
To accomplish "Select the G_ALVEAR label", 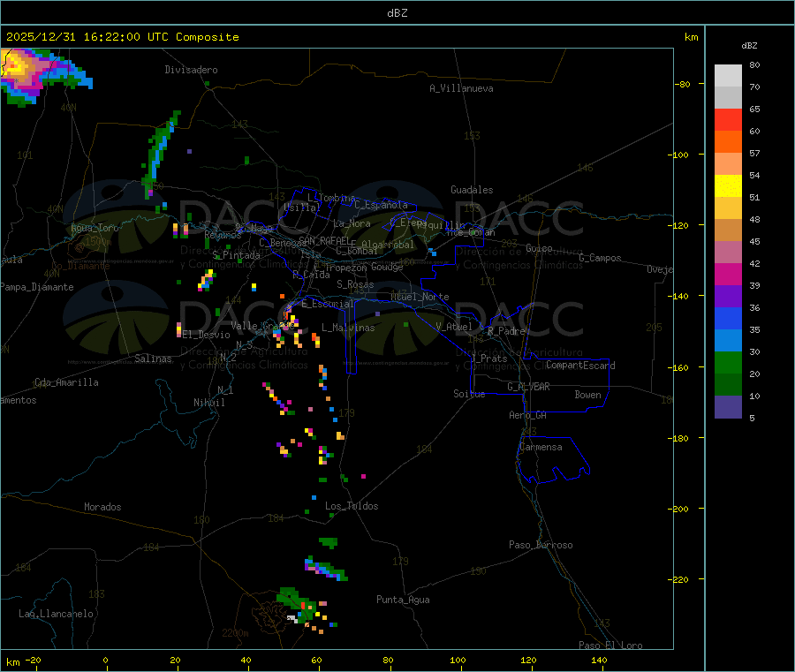I will click(x=528, y=387).
